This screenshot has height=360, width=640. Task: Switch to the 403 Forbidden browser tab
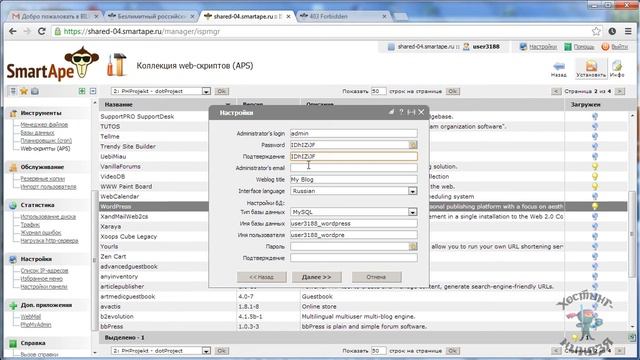point(342,16)
